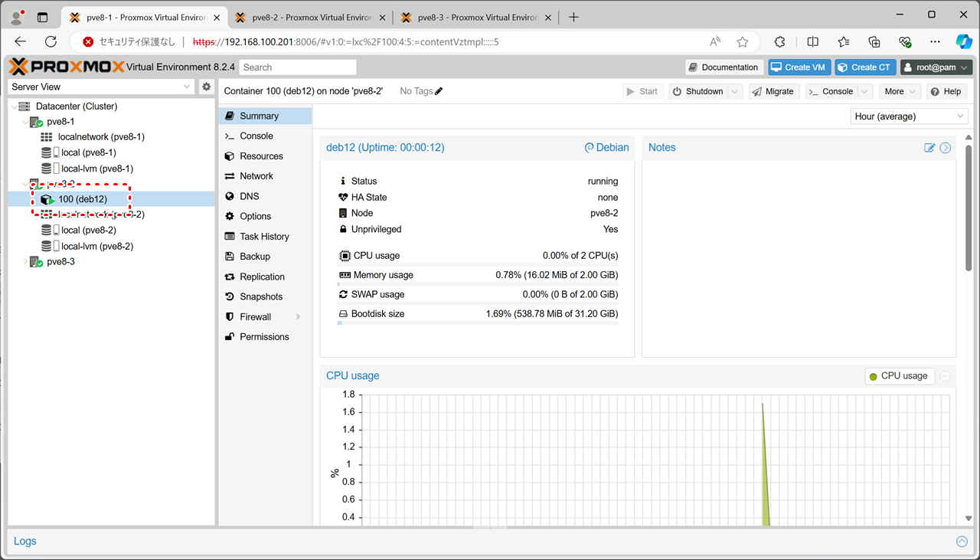Viewport: 980px width, 560px height.
Task: Select local-lvm (pve8-1) storage in tree
Action: tap(96, 169)
